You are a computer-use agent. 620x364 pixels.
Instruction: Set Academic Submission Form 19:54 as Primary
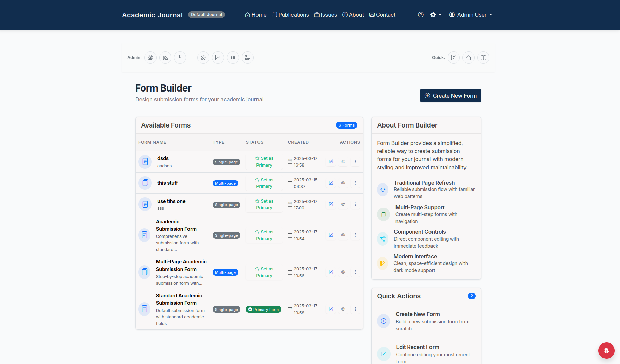point(264,235)
